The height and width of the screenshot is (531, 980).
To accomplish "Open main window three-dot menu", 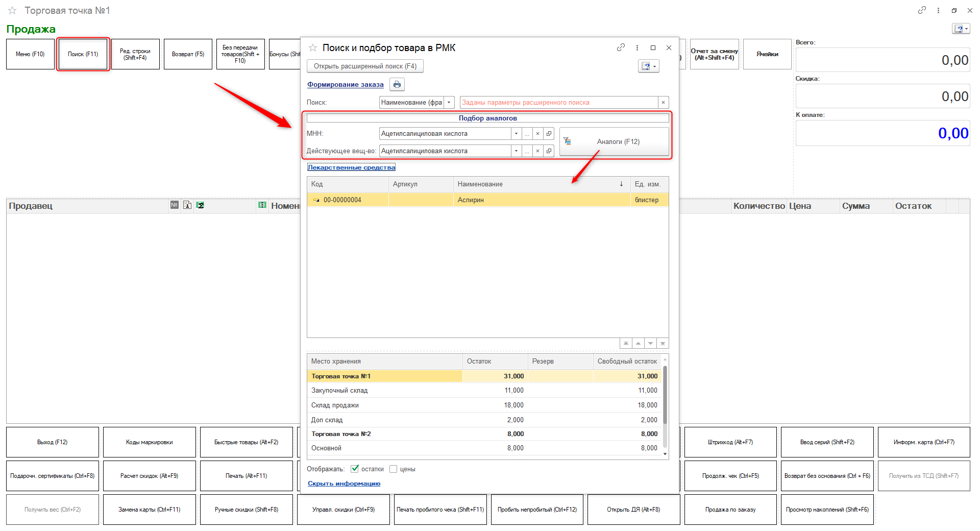I will coord(938,10).
